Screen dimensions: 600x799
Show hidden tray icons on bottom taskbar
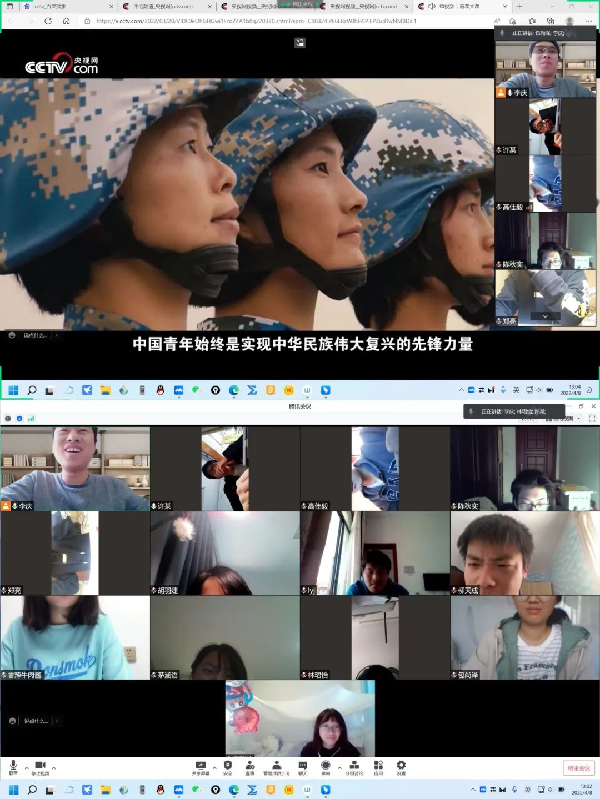pos(474,789)
